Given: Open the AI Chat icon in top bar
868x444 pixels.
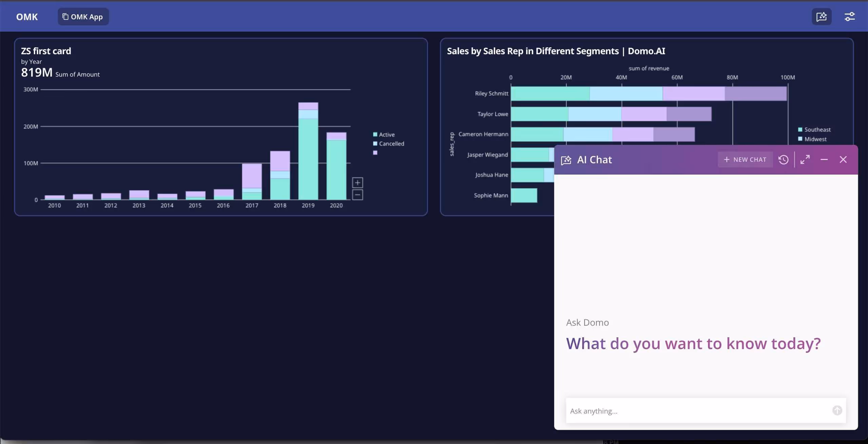Looking at the screenshot, I should [x=821, y=17].
